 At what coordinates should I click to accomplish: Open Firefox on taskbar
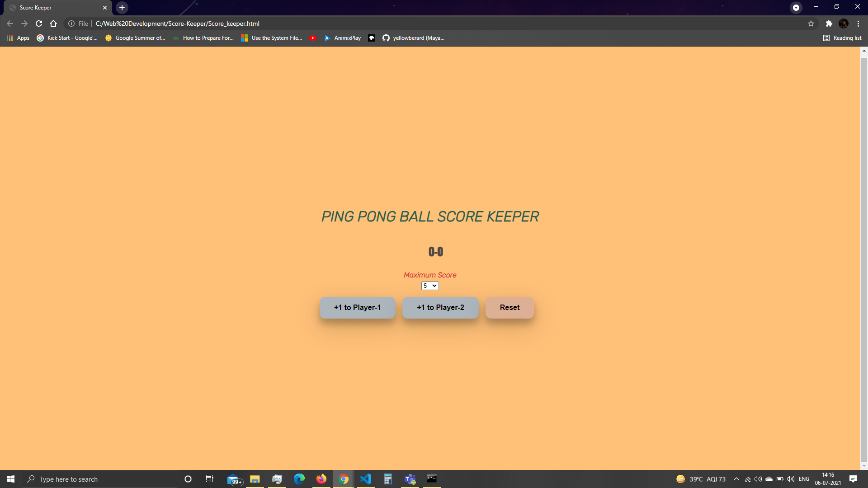tap(321, 479)
